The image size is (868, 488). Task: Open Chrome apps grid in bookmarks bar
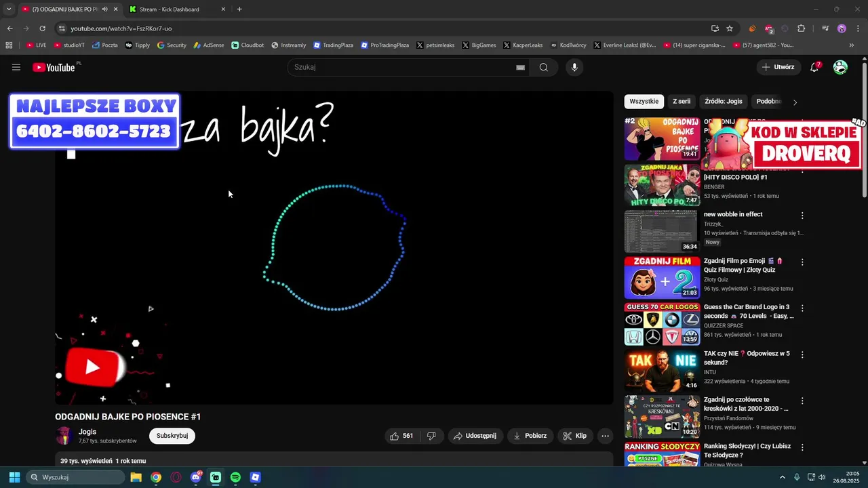click(x=9, y=45)
